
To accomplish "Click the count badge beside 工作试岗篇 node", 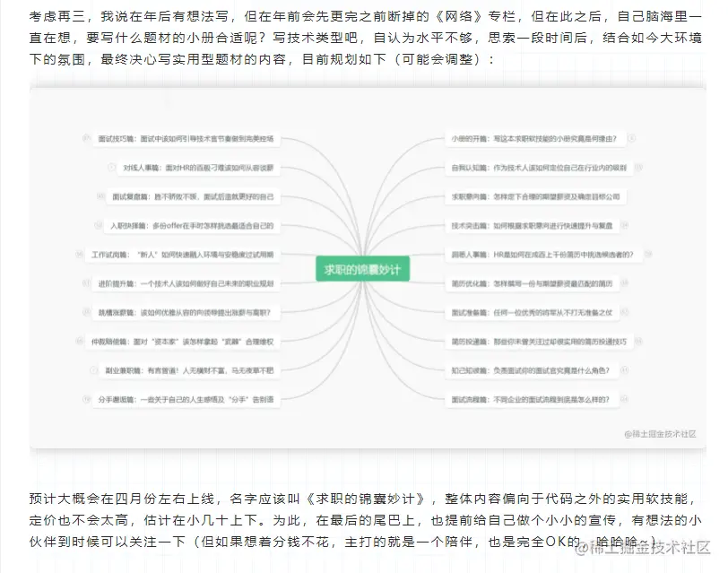I will click(x=79, y=254).
